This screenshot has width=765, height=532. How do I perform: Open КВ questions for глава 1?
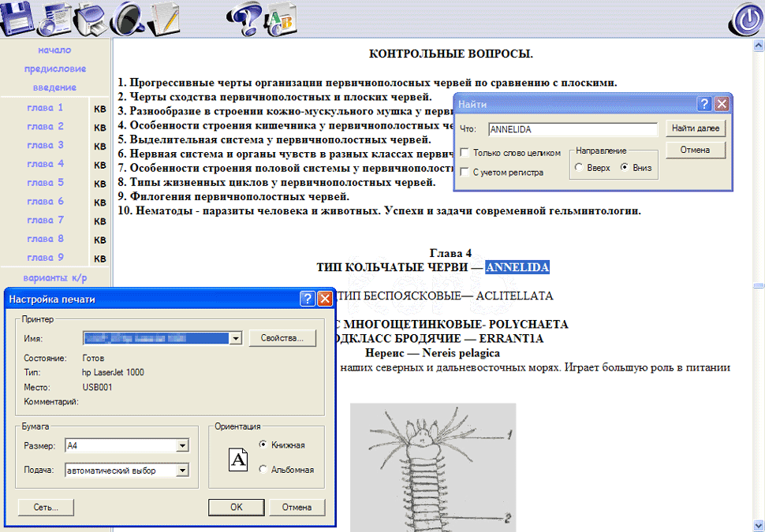pyautogui.click(x=100, y=109)
